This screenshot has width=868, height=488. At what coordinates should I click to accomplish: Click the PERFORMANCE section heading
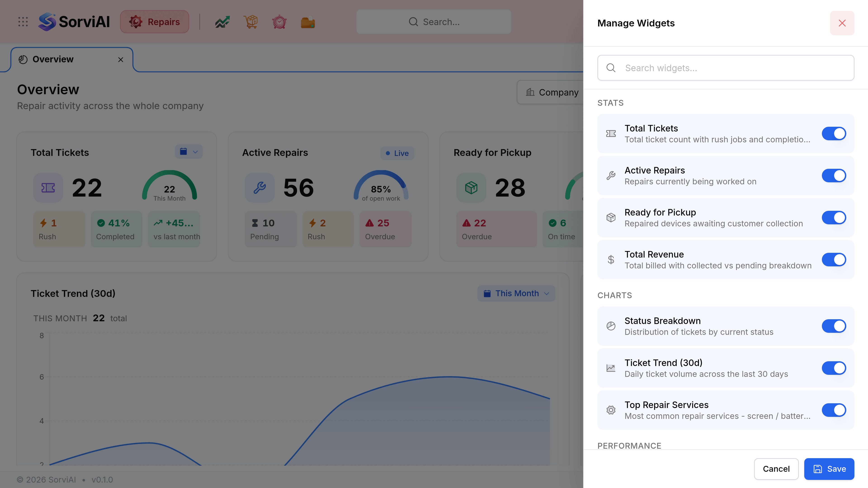click(x=629, y=446)
